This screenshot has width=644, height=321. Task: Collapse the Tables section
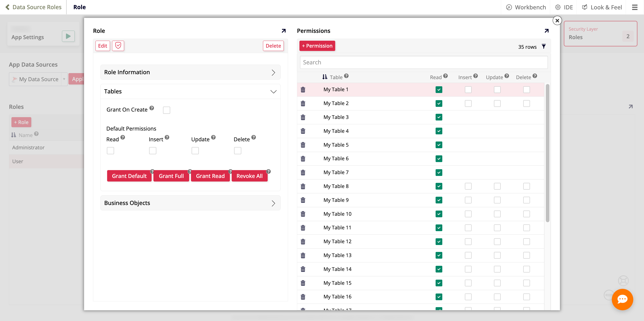(190, 91)
